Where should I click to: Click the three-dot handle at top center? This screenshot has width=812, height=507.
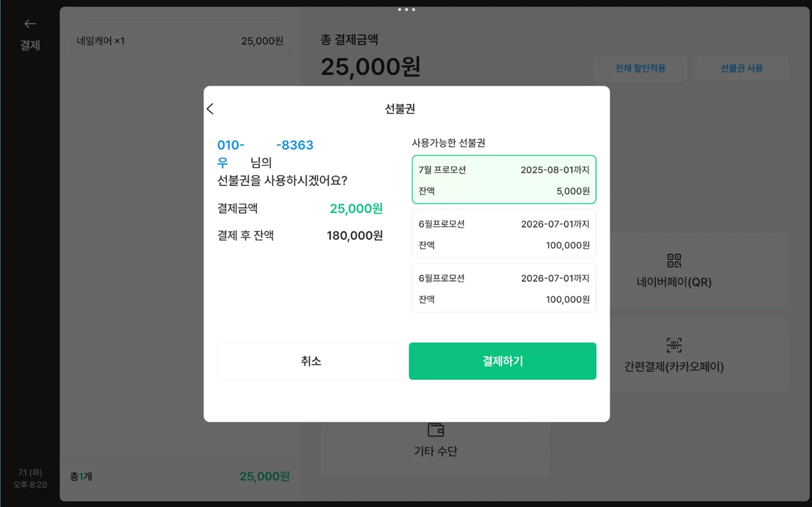point(406,9)
